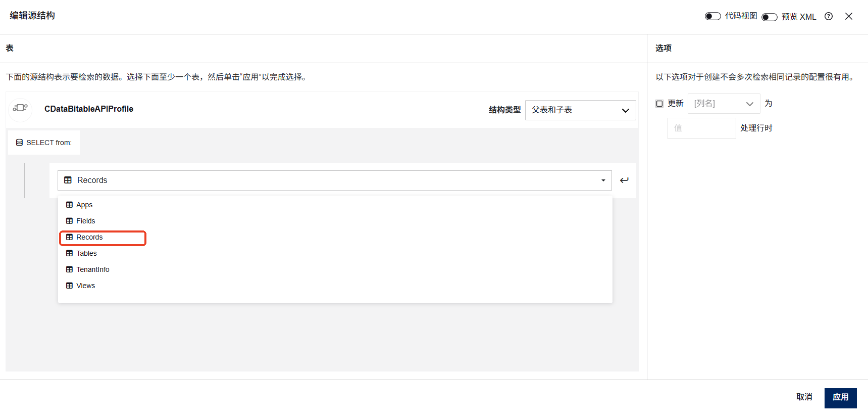Toggle the 代码视图 switch
Screen dimensions: 868x418
click(x=712, y=16)
